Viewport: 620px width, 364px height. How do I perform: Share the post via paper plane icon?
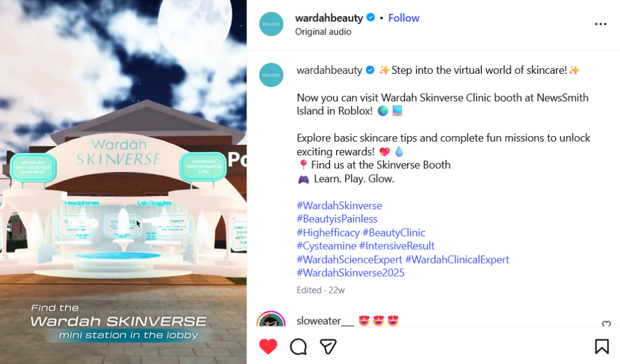coord(328,346)
